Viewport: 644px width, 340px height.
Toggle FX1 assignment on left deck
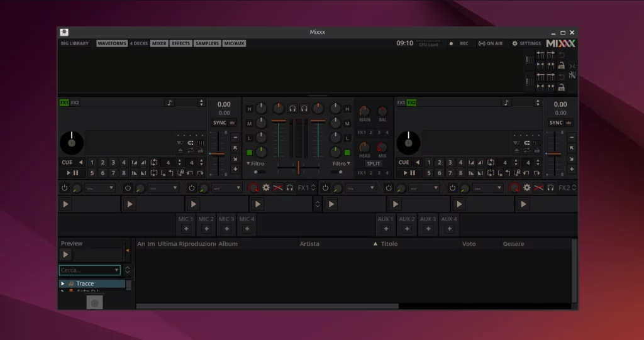[64, 102]
